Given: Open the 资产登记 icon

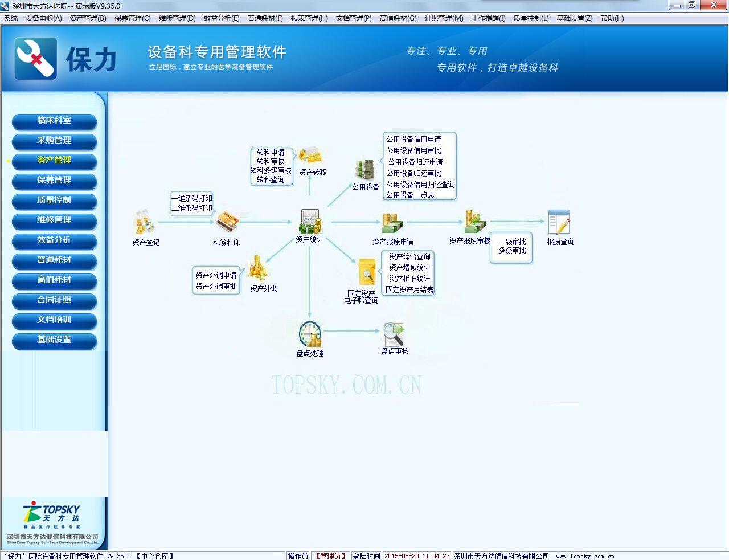Looking at the screenshot, I should pos(145,222).
